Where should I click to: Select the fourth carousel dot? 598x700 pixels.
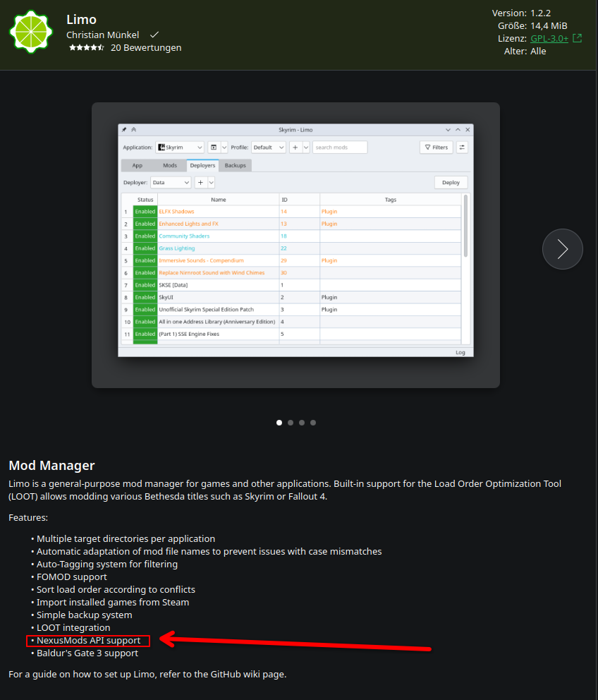pyautogui.click(x=313, y=422)
